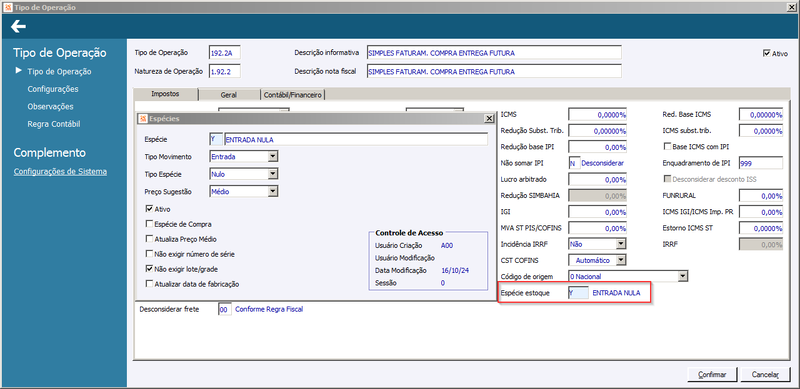Screen dimensions: 800x389
Task: Click the Data Modificação value 16/10/24
Action: [x=455, y=271]
